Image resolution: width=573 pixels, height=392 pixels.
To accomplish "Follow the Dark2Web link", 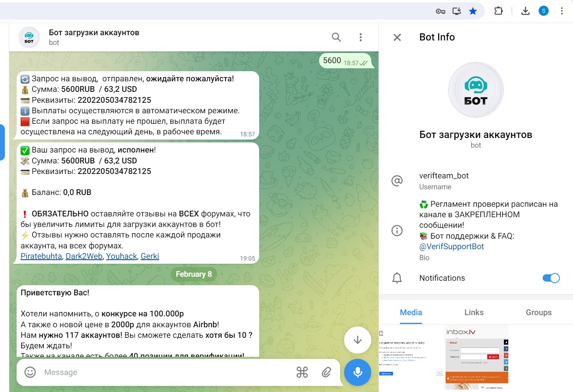I will tap(84, 256).
